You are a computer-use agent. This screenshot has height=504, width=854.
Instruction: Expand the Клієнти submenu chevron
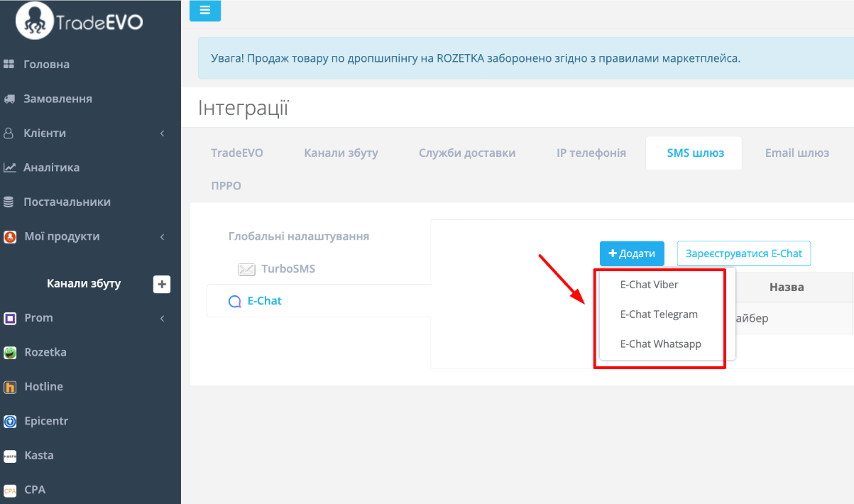point(163,133)
